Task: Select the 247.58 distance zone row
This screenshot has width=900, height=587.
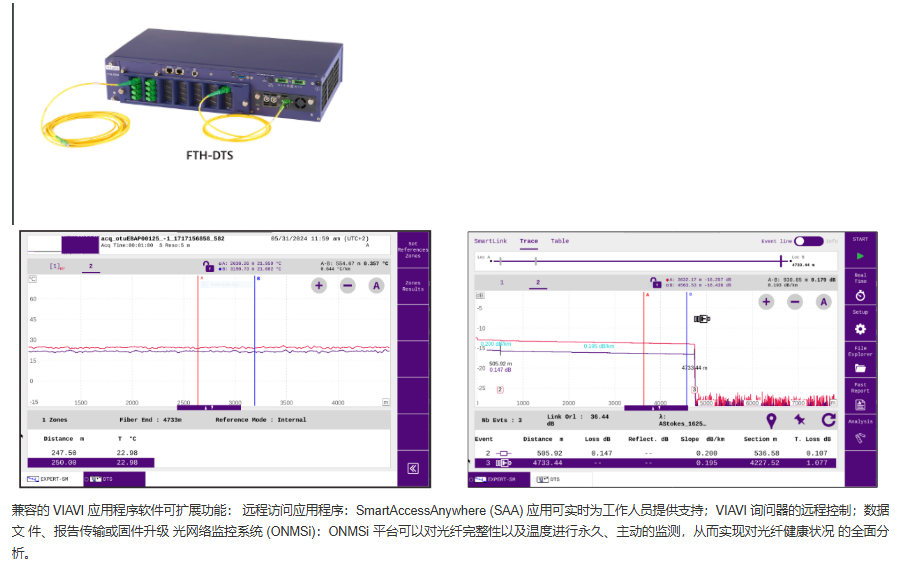Action: [x=91, y=453]
